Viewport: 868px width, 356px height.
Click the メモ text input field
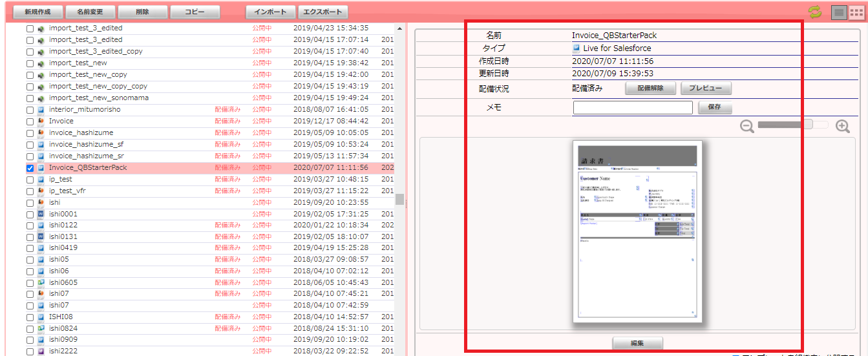(x=632, y=108)
